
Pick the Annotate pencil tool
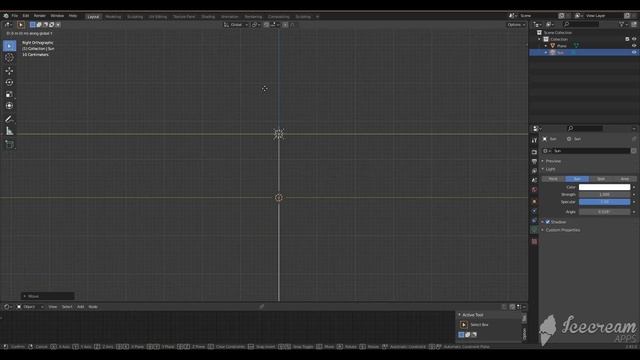click(x=9, y=119)
